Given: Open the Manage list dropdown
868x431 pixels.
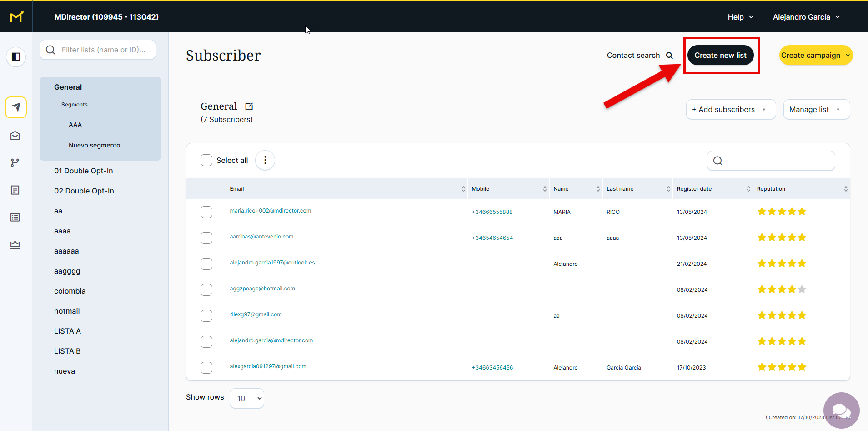Looking at the screenshot, I should tap(816, 110).
